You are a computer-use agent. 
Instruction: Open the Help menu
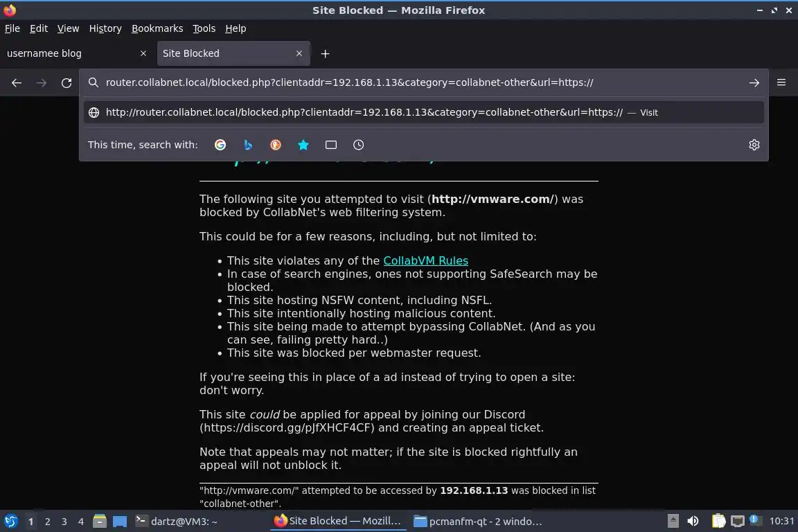[236, 28]
